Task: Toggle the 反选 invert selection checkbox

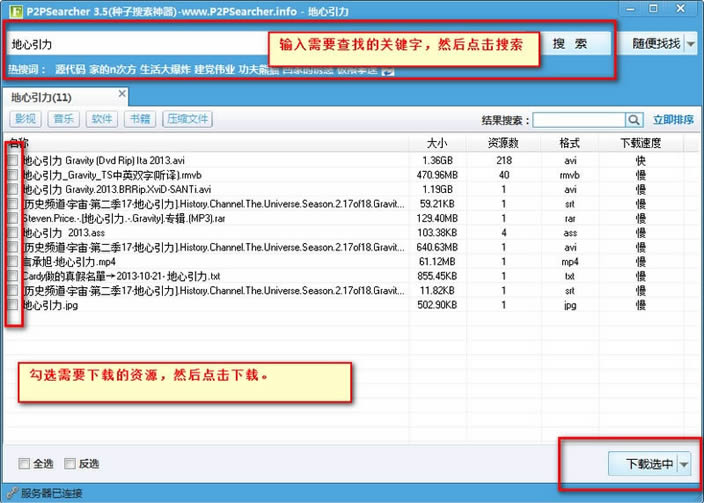Action: coord(70,464)
